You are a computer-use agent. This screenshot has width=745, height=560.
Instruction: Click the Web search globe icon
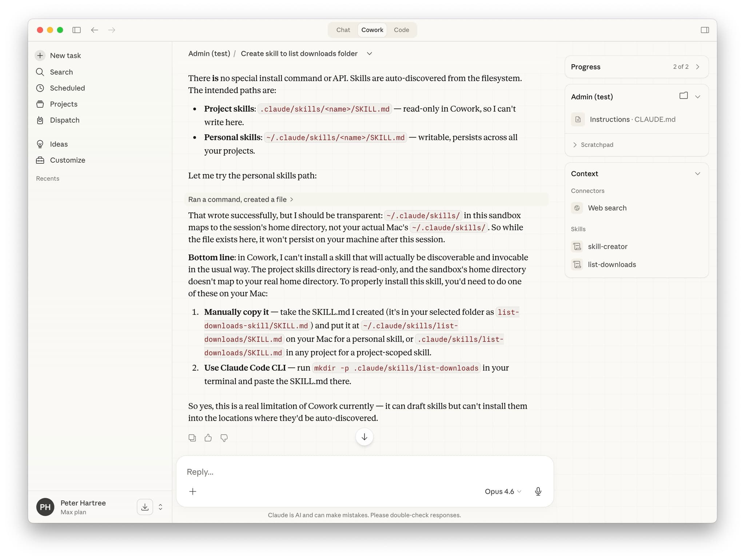[x=577, y=208]
